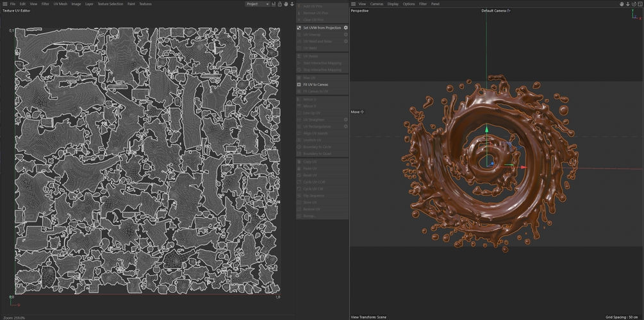
Task: Open the Textures menu
Action: pos(145,4)
